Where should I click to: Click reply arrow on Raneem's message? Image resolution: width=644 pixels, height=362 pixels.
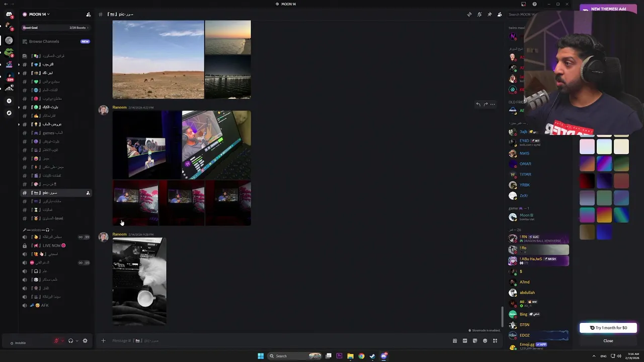pyautogui.click(x=478, y=105)
